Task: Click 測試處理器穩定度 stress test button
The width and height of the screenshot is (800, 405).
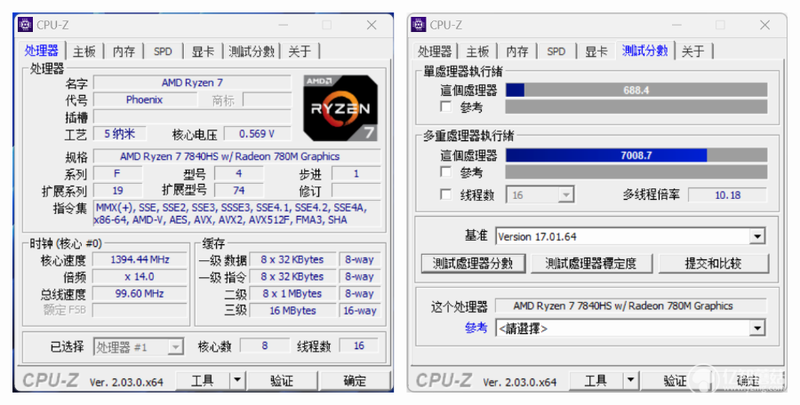Action: click(x=591, y=263)
